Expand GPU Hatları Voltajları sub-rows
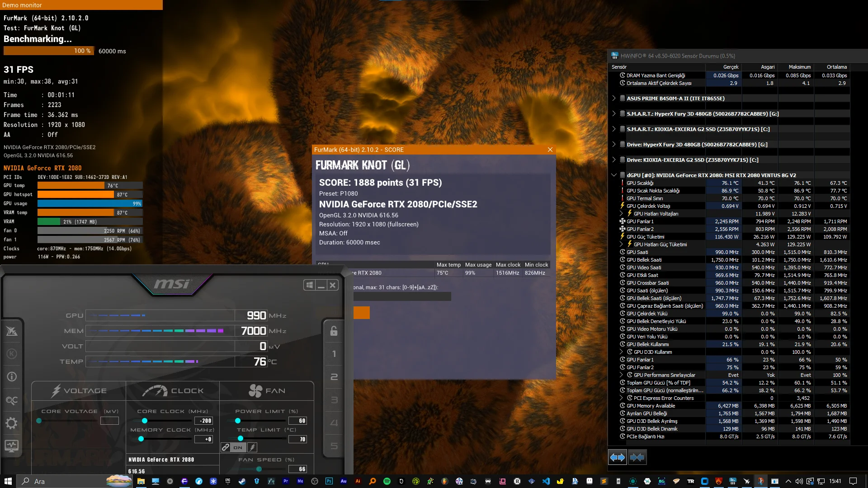The height and width of the screenshot is (488, 868). tap(621, 213)
